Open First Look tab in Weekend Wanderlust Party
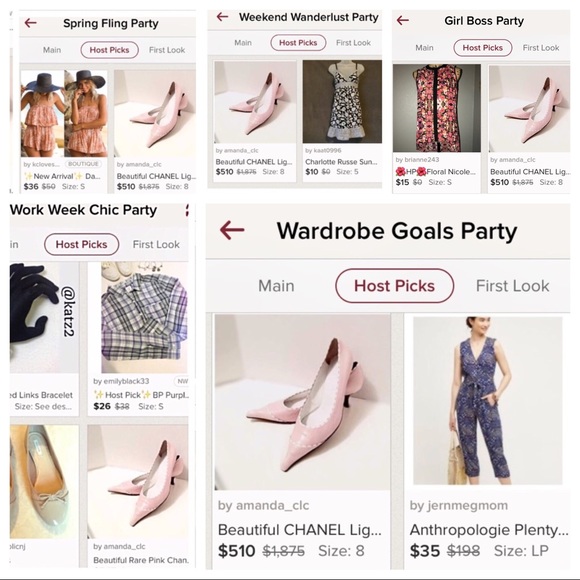Viewport: 580px width, 580px height. pyautogui.click(x=353, y=43)
